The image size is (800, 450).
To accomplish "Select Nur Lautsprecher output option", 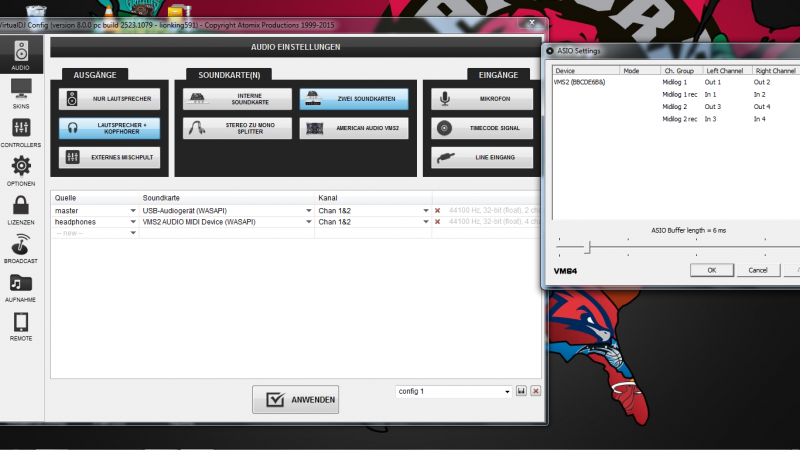I will pyautogui.click(x=109, y=99).
